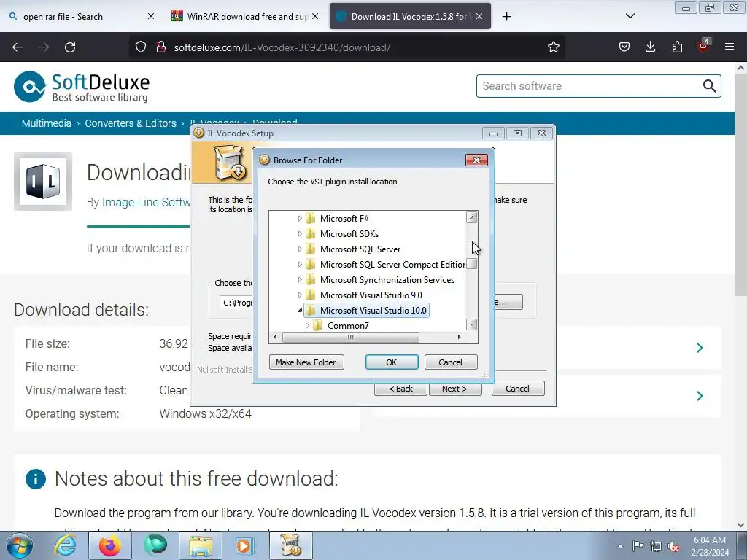The width and height of the screenshot is (747, 560).
Task: Click the folder tree scroll up arrow
Action: (x=472, y=217)
